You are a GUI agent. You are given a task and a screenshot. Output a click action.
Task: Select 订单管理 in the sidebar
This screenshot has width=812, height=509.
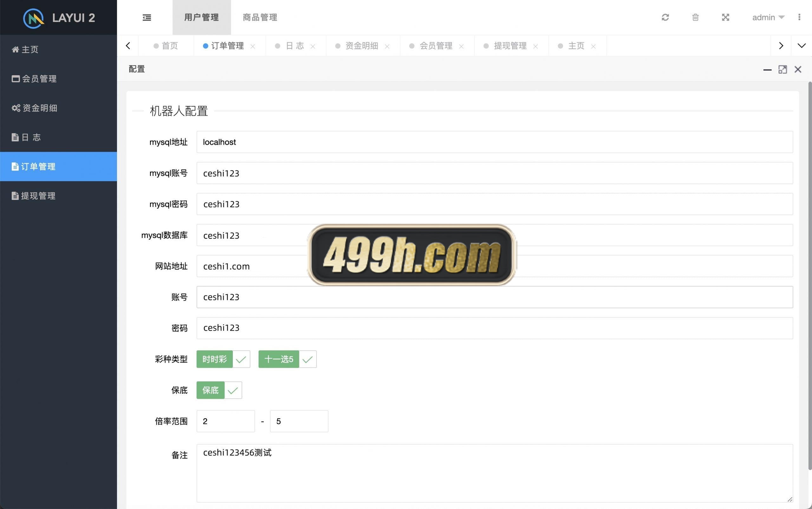pos(58,167)
